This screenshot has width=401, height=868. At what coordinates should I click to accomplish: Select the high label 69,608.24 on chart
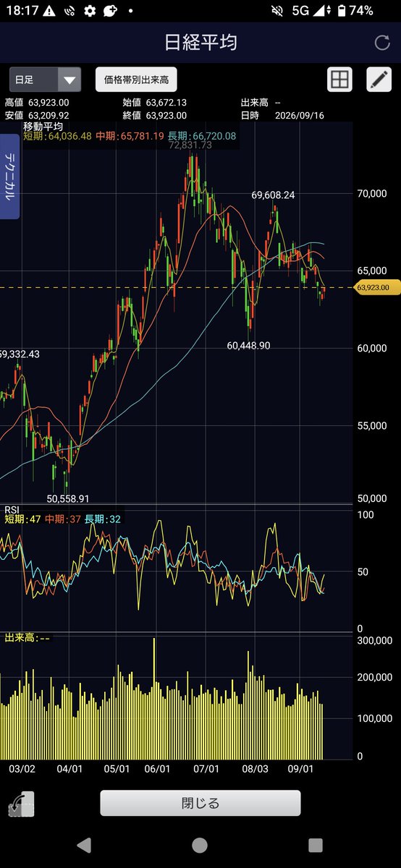click(x=274, y=195)
